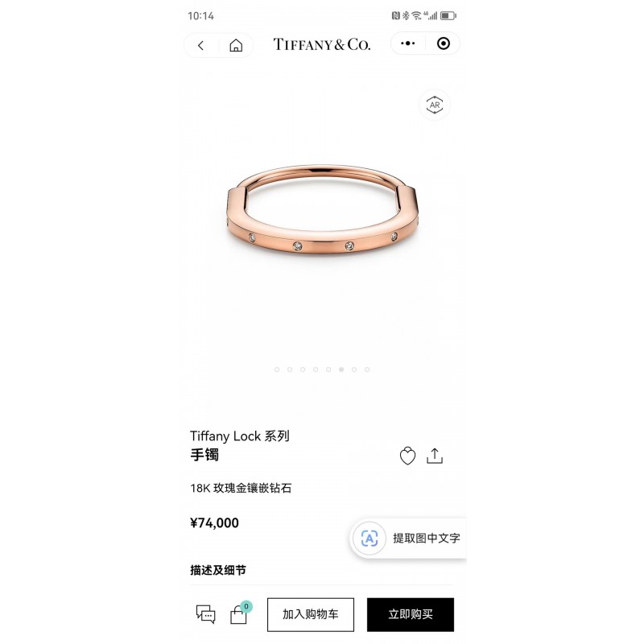View shopping bag with zero items
This screenshot has height=644, width=644.
click(240, 613)
